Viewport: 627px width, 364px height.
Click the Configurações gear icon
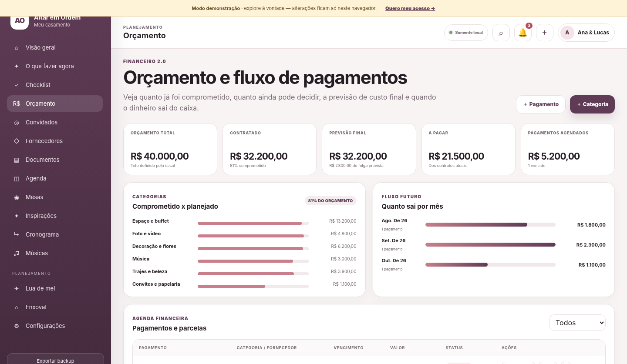click(x=17, y=326)
